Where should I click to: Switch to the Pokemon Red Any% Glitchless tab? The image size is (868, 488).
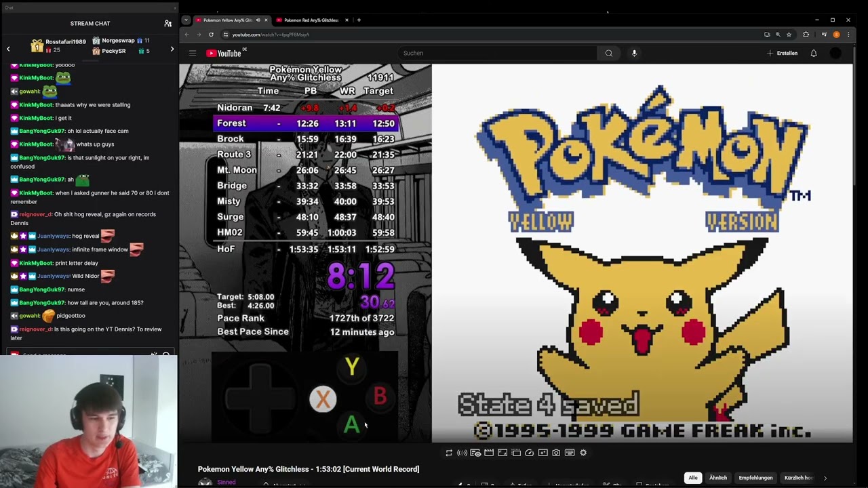(x=310, y=20)
